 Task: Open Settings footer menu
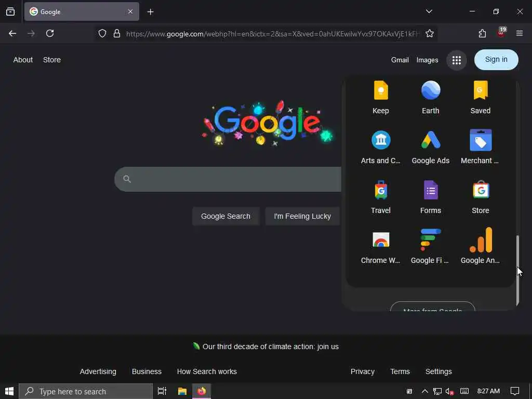point(438,371)
